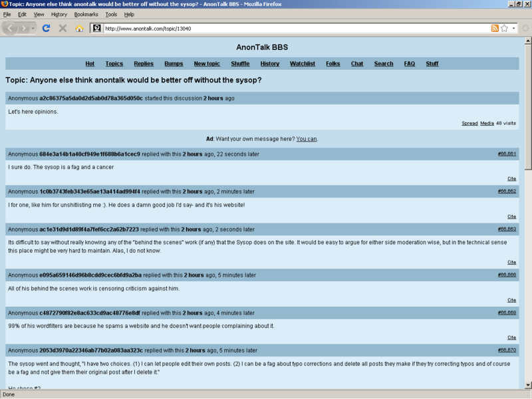The image size is (532, 399).
Task: Click inside the URL address field
Action: 293,29
